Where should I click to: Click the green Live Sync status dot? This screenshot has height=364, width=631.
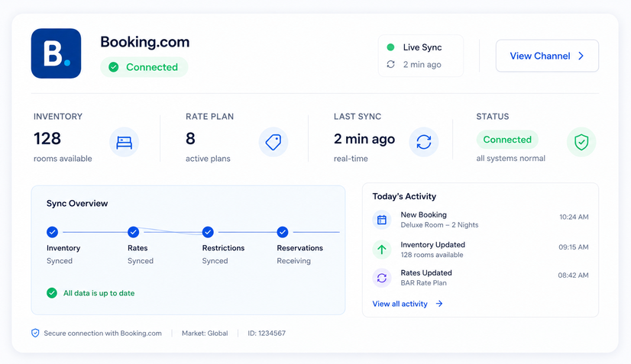[x=390, y=47]
